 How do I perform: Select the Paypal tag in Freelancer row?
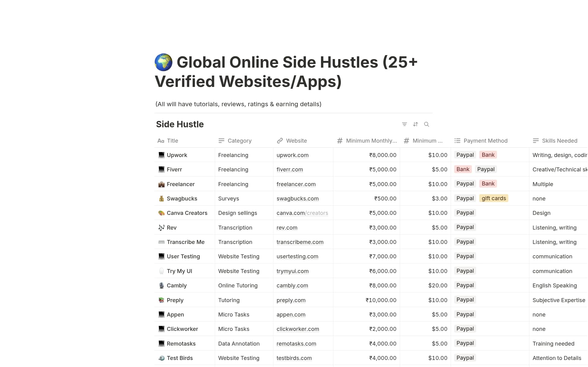465,184
